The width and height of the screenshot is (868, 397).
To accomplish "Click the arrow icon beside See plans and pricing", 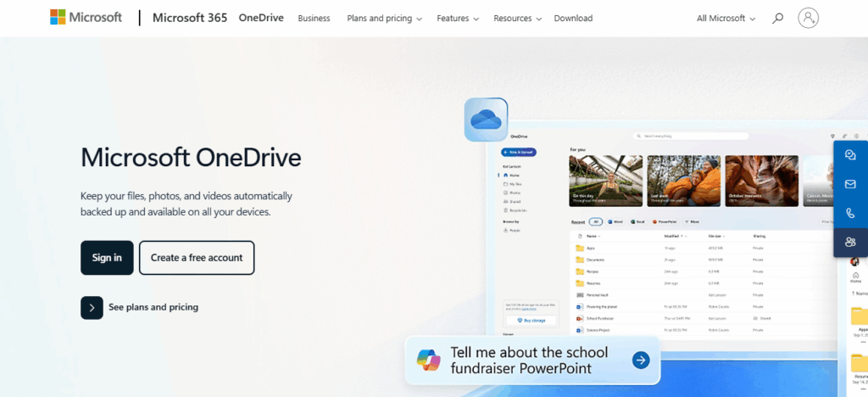I will tap(92, 307).
